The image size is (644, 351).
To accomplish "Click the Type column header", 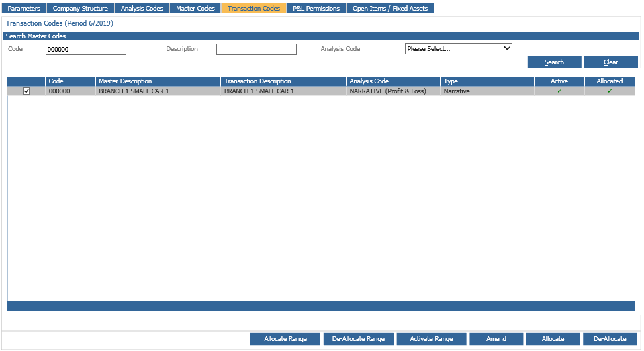I will 487,81.
